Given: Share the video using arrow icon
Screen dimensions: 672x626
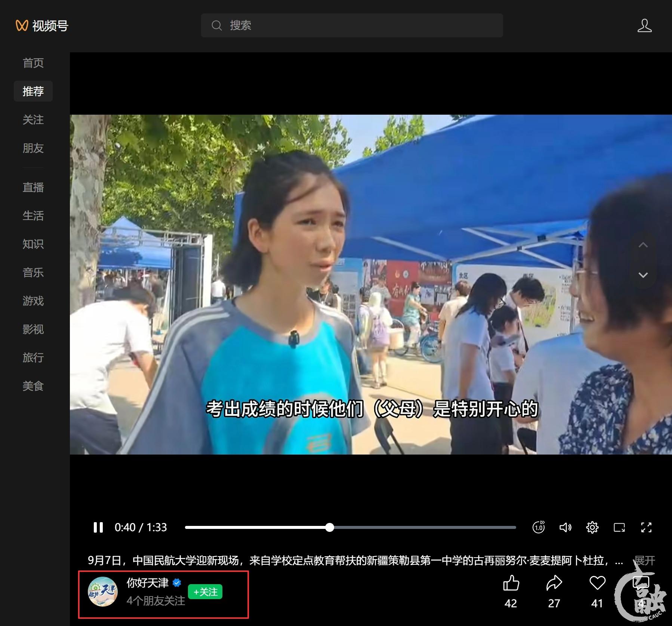Looking at the screenshot, I should pos(554,583).
